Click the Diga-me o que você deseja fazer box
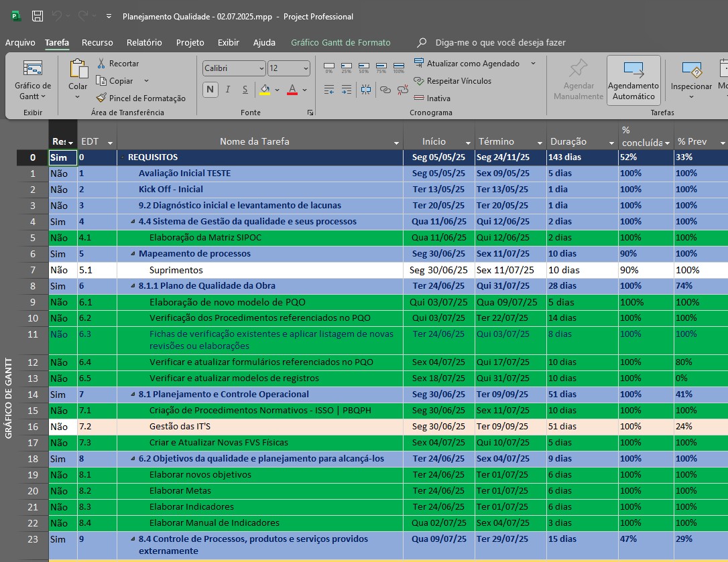728x562 pixels. pos(500,42)
